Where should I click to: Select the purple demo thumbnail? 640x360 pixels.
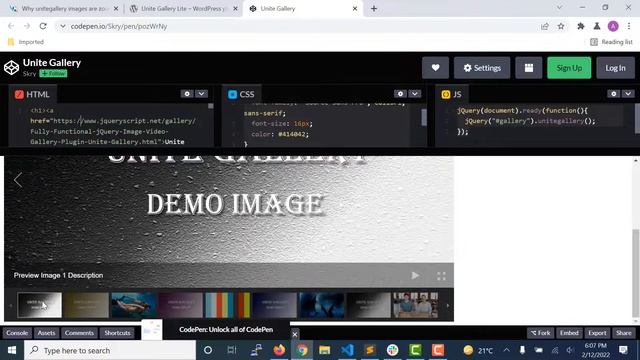click(180, 304)
